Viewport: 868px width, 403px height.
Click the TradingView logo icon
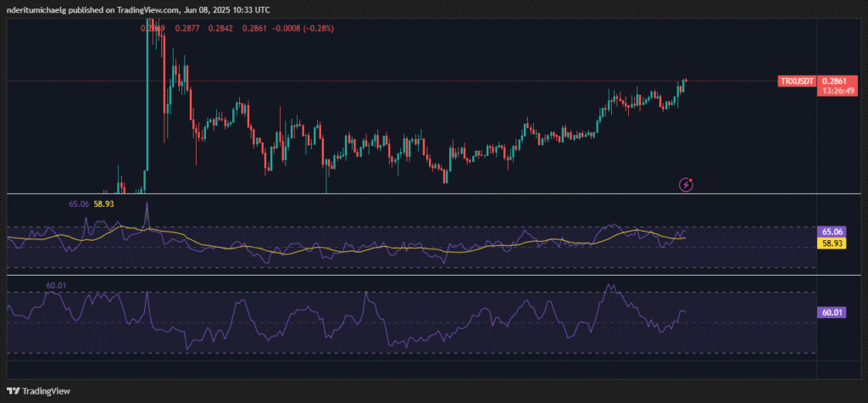coord(11,391)
